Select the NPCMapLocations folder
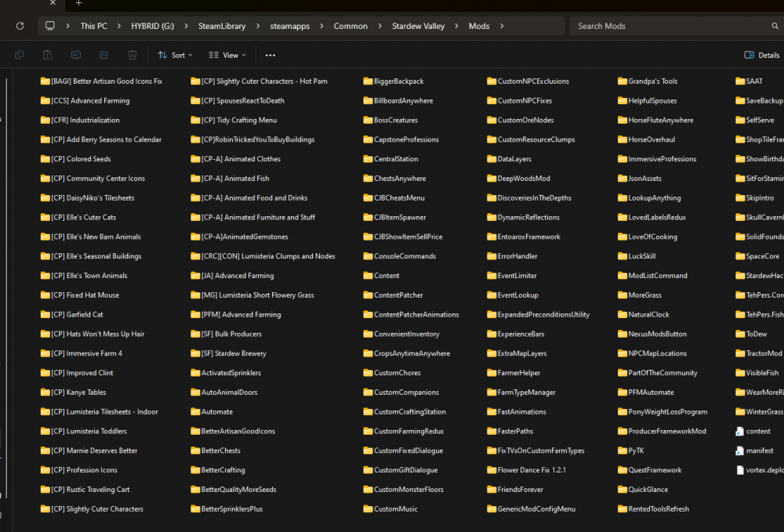784x532 pixels. tap(652, 353)
